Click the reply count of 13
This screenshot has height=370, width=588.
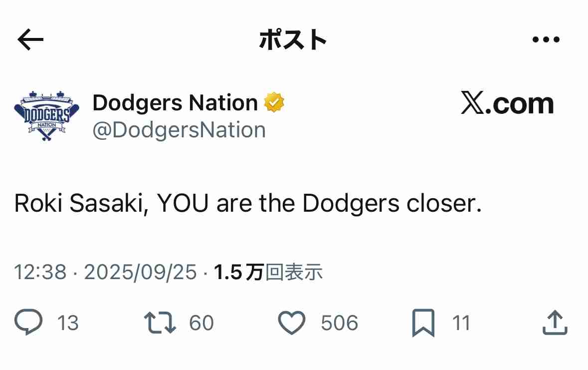[68, 323]
